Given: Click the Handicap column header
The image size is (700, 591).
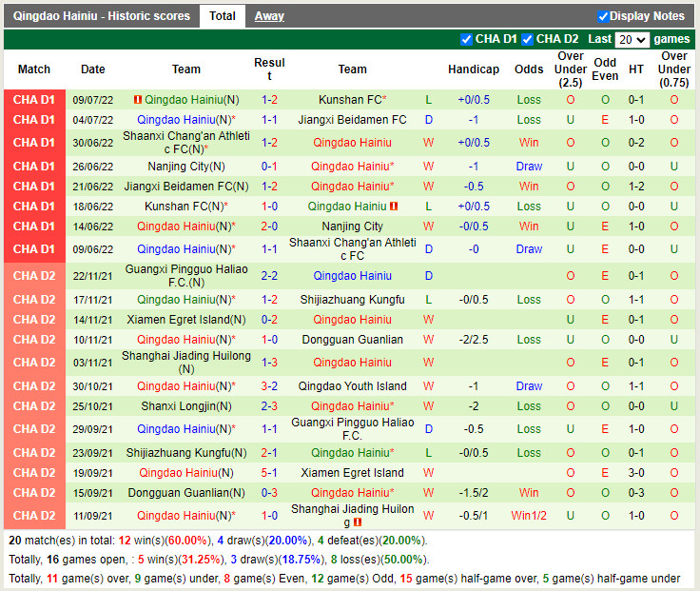Looking at the screenshot, I should (x=473, y=69).
